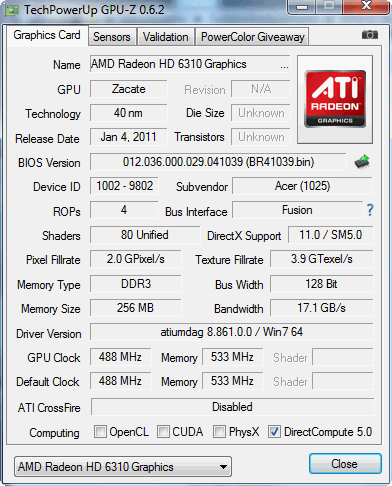Viewport: 392px width, 486px height.
Task: Click the Close button
Action: pyautogui.click(x=345, y=464)
